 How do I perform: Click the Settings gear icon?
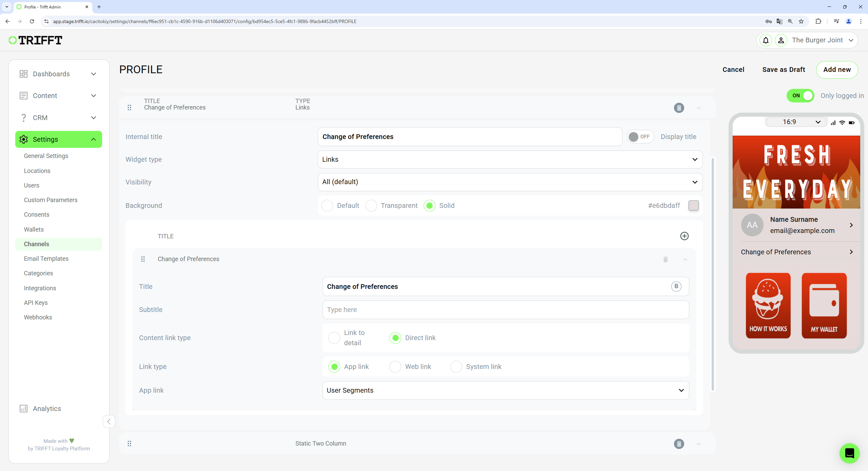(23, 139)
